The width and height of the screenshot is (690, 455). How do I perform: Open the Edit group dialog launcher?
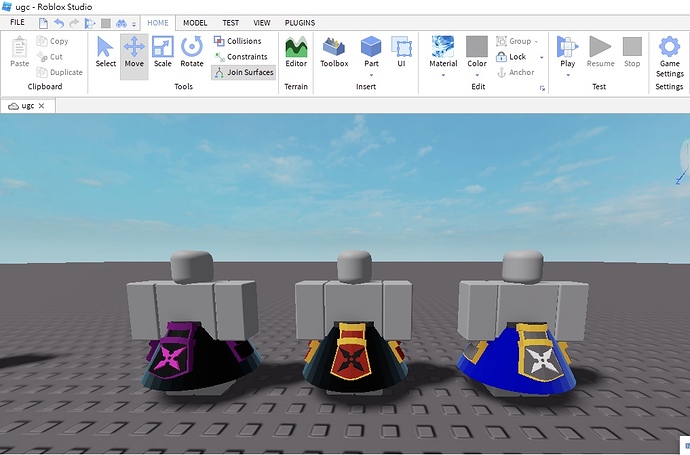click(x=542, y=88)
